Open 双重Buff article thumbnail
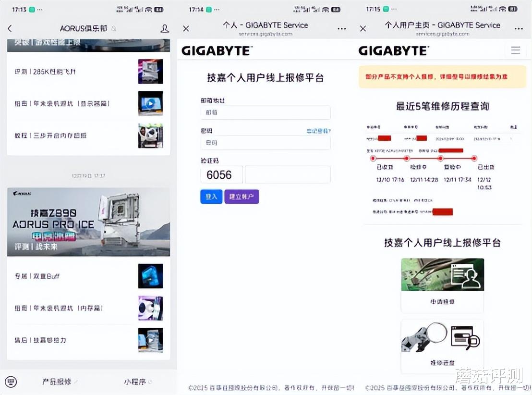This screenshot has width=532, height=395. coord(151,276)
